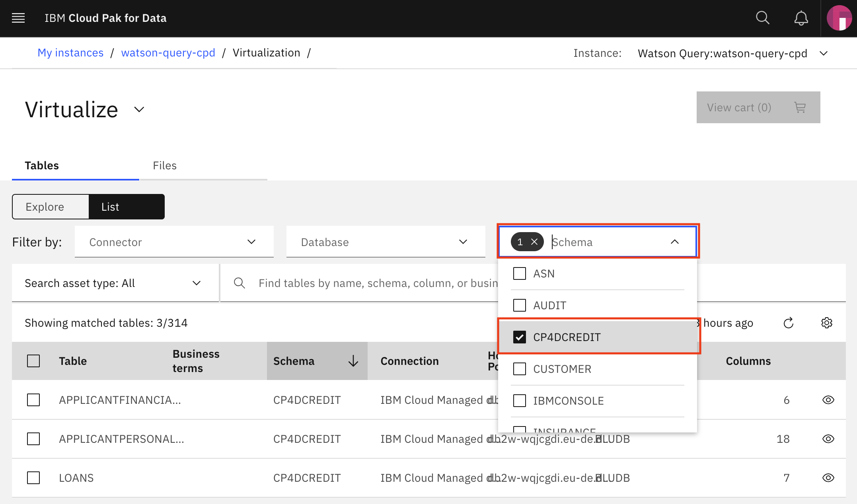Open the user profile avatar
The height and width of the screenshot is (504, 857).
[839, 18]
